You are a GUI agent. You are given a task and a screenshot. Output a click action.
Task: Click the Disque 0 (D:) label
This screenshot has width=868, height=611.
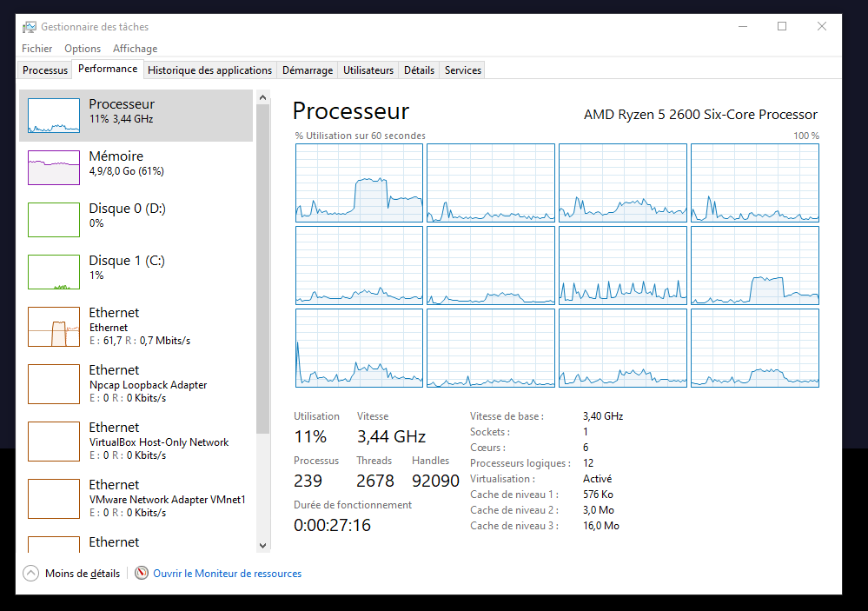point(128,209)
